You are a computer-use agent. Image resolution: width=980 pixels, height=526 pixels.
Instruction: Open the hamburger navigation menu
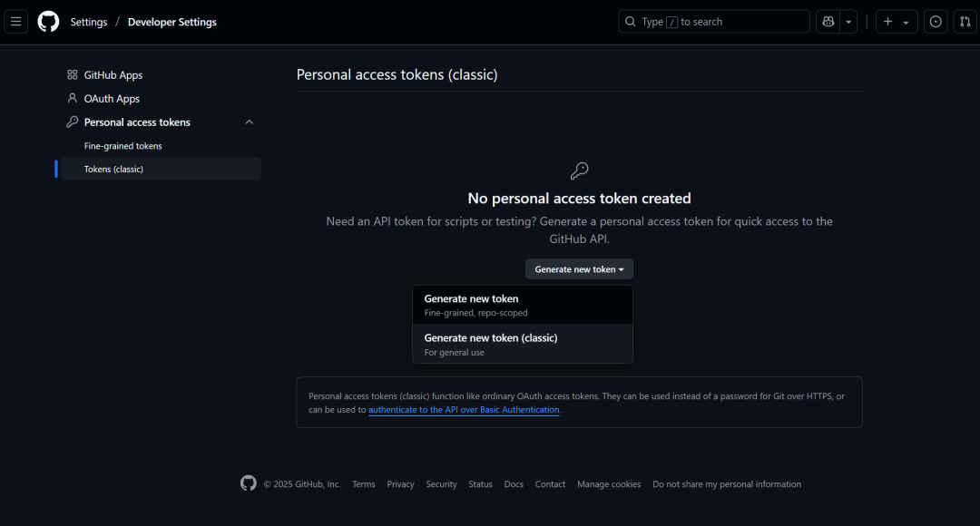(x=15, y=22)
